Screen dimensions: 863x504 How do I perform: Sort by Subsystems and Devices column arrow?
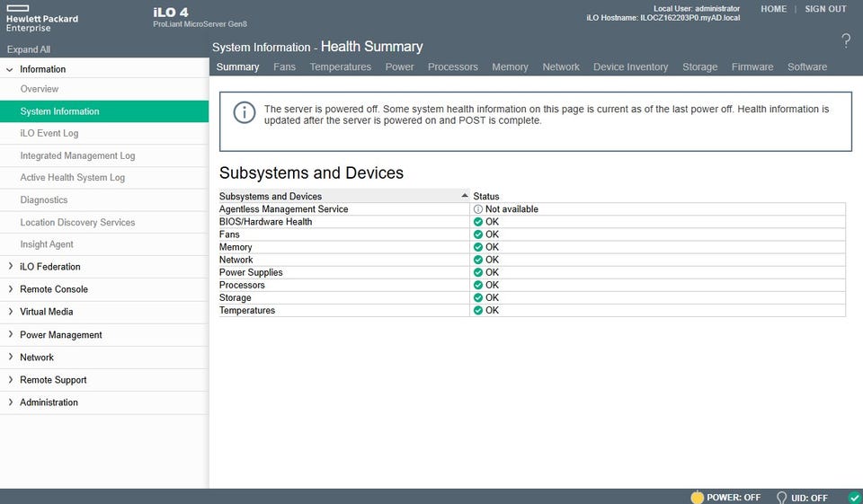point(464,196)
